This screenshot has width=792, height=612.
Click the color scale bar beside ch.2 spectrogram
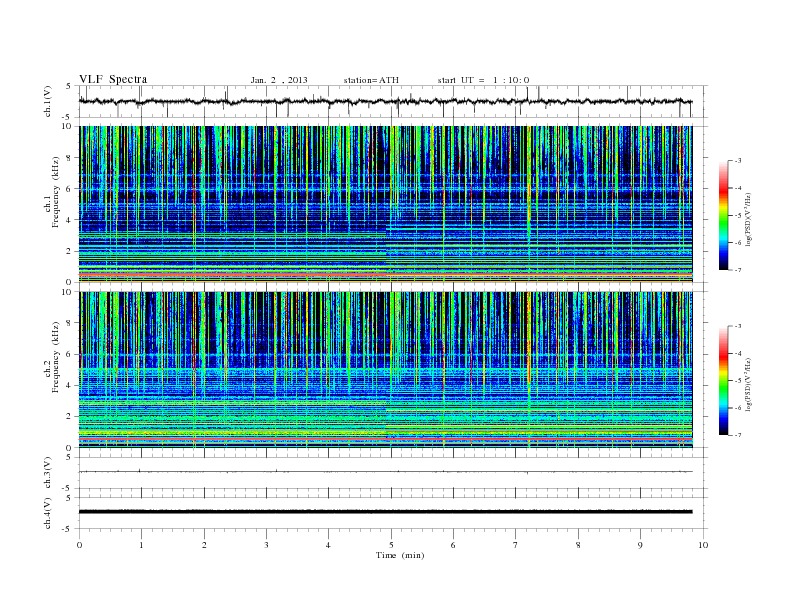point(723,381)
